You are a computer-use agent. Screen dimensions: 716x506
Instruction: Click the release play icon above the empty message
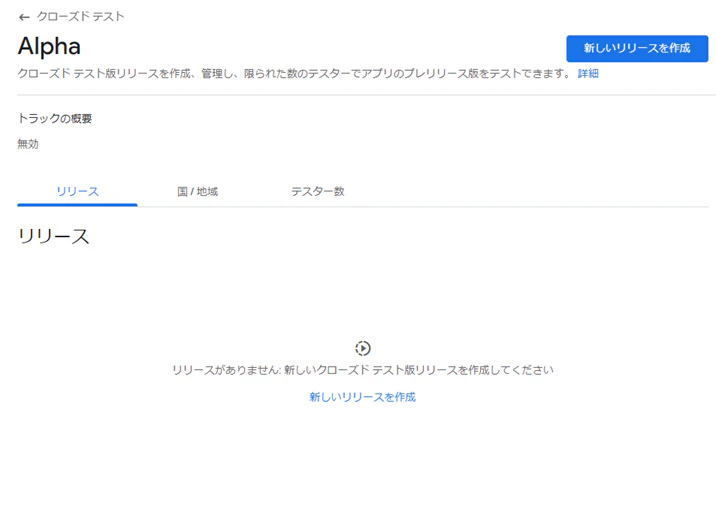pos(363,348)
